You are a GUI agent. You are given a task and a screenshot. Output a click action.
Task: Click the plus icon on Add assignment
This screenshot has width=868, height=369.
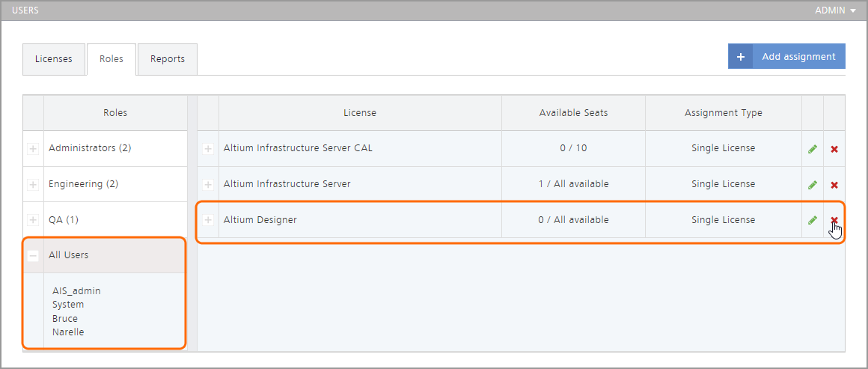click(740, 57)
